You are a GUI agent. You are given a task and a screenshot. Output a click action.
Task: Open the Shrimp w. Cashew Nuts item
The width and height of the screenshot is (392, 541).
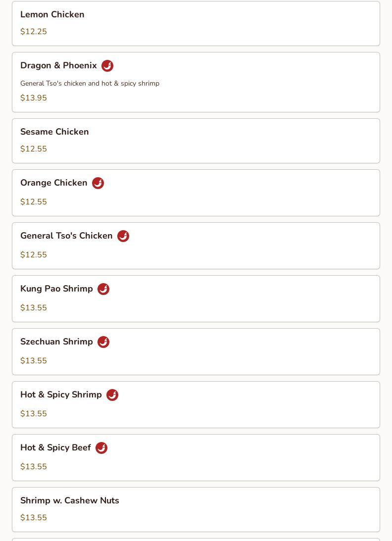tap(196, 510)
